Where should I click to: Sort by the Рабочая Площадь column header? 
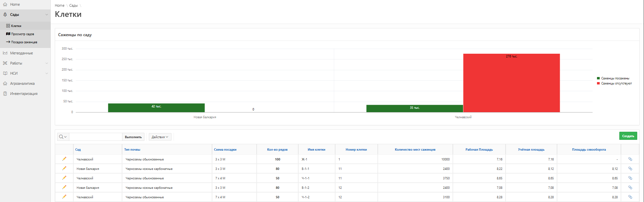(x=479, y=149)
